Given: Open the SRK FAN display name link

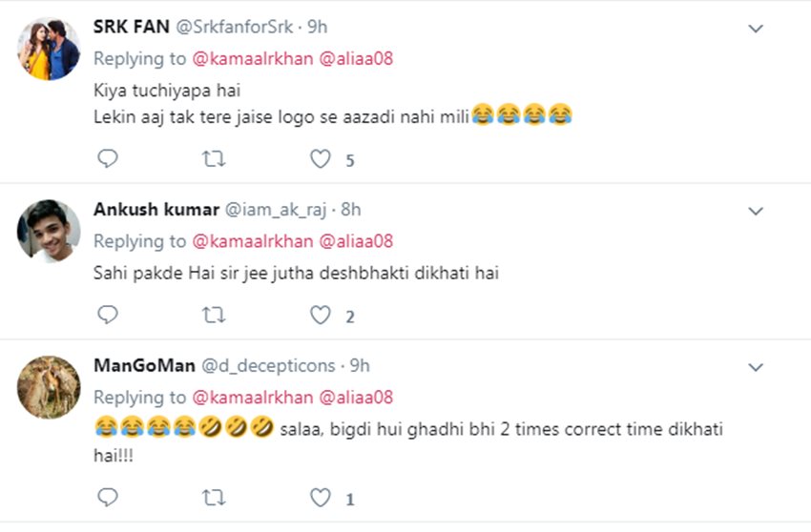Looking at the screenshot, I should 131,27.
